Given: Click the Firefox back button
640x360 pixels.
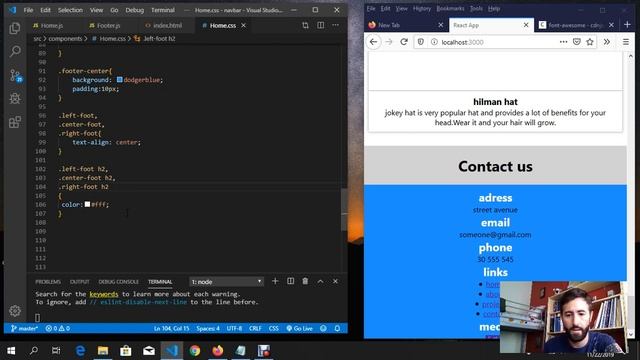Looking at the screenshot, I should click(373, 42).
